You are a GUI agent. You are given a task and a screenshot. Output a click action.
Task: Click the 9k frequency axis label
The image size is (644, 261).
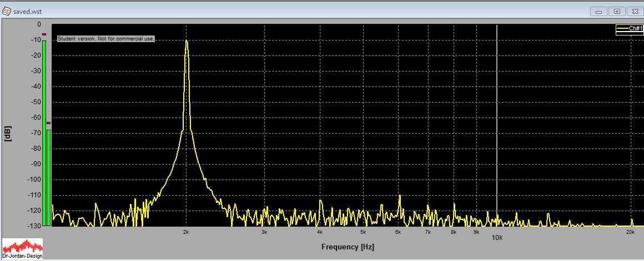pos(476,232)
